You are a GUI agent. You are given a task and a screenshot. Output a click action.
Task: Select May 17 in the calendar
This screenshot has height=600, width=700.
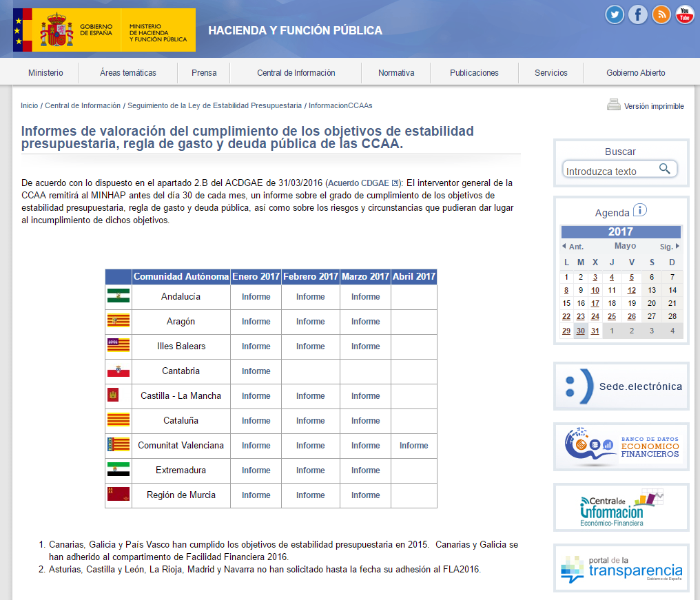tap(595, 303)
